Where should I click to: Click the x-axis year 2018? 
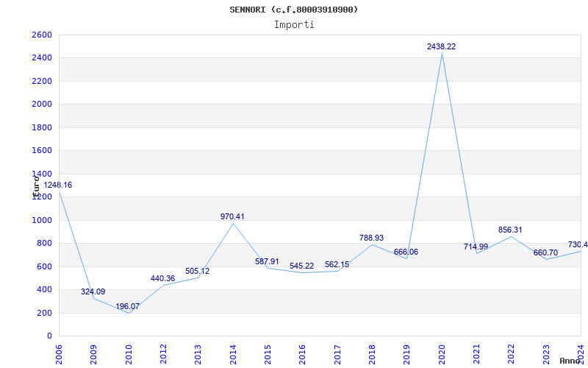click(x=372, y=354)
